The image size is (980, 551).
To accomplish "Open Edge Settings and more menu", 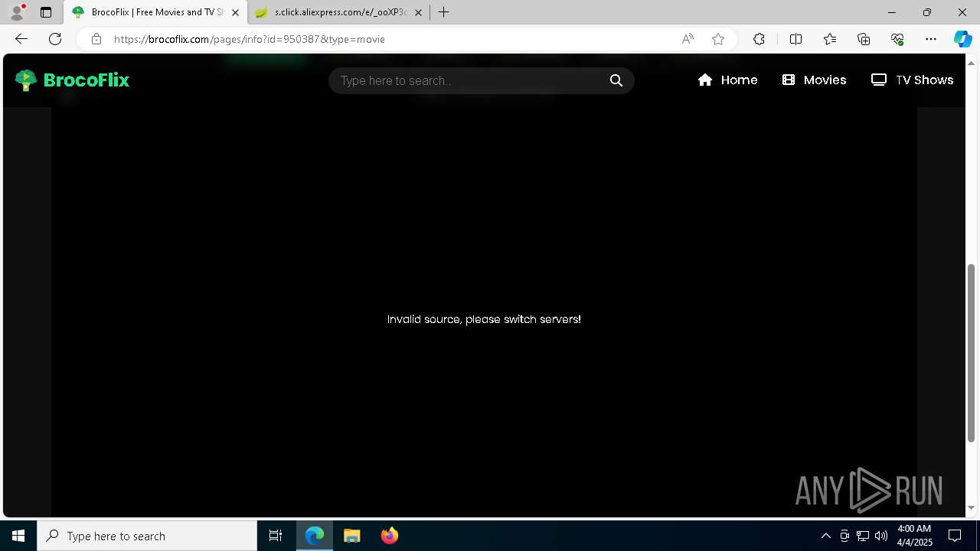I will (931, 39).
